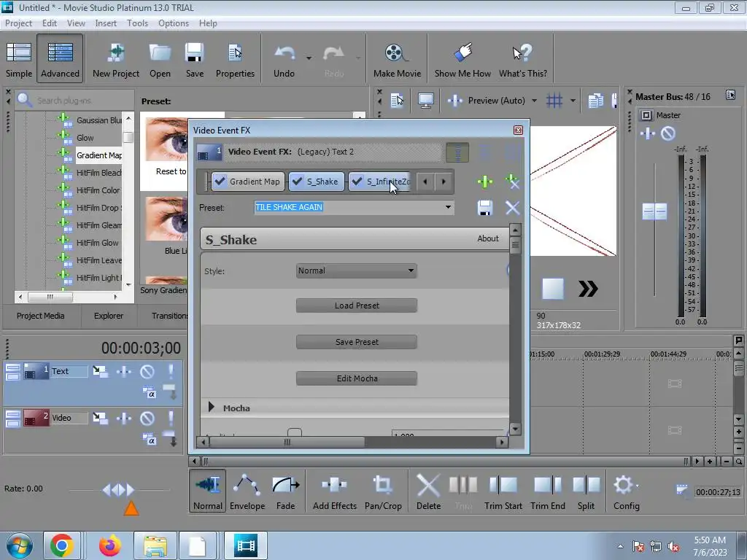Click the Load Preset button
Screen dimensions: 747x560
click(x=357, y=306)
